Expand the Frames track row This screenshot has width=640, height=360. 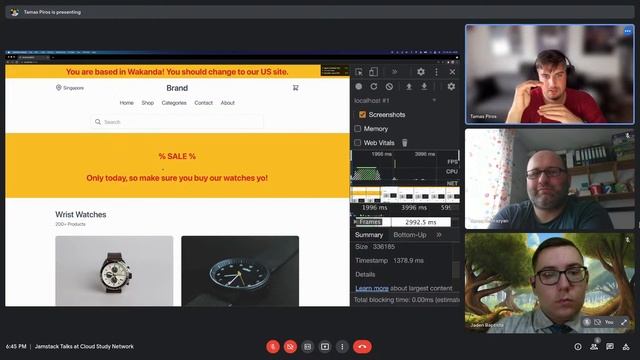click(x=355, y=222)
